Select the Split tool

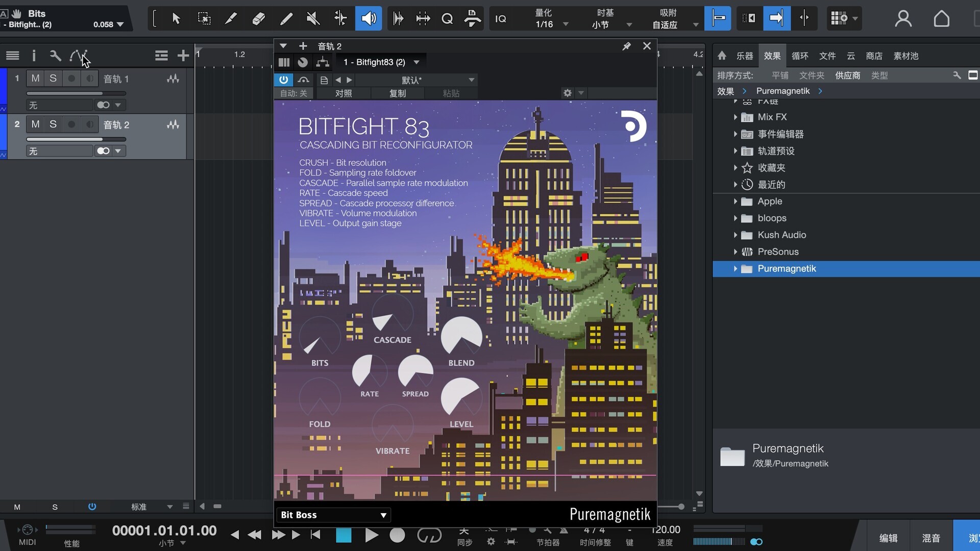[x=231, y=19]
